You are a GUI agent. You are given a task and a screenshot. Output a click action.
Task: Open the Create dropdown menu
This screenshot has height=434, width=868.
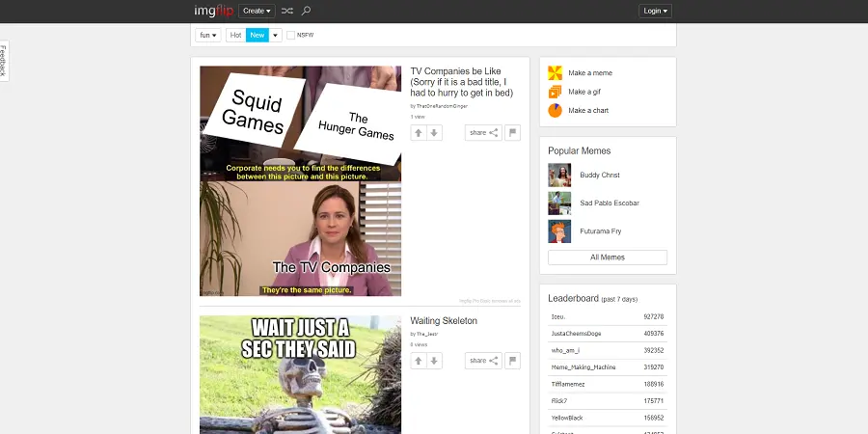point(257,11)
